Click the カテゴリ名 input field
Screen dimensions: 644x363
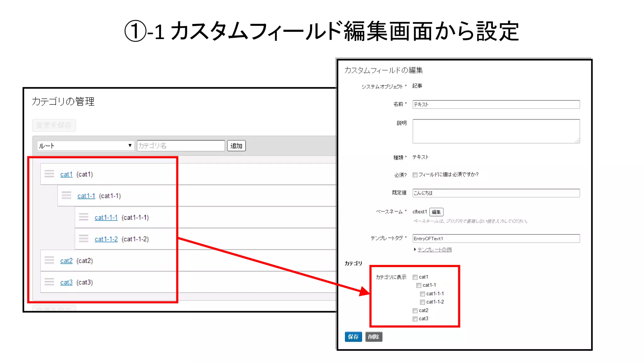181,146
